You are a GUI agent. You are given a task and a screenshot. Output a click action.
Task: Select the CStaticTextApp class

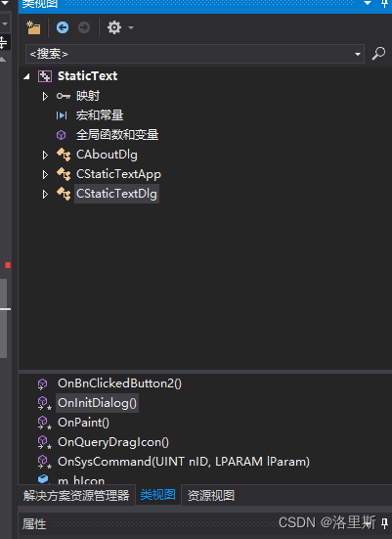pos(118,174)
